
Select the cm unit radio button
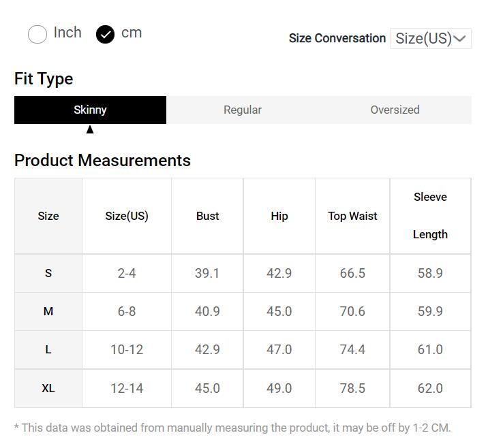(105, 34)
